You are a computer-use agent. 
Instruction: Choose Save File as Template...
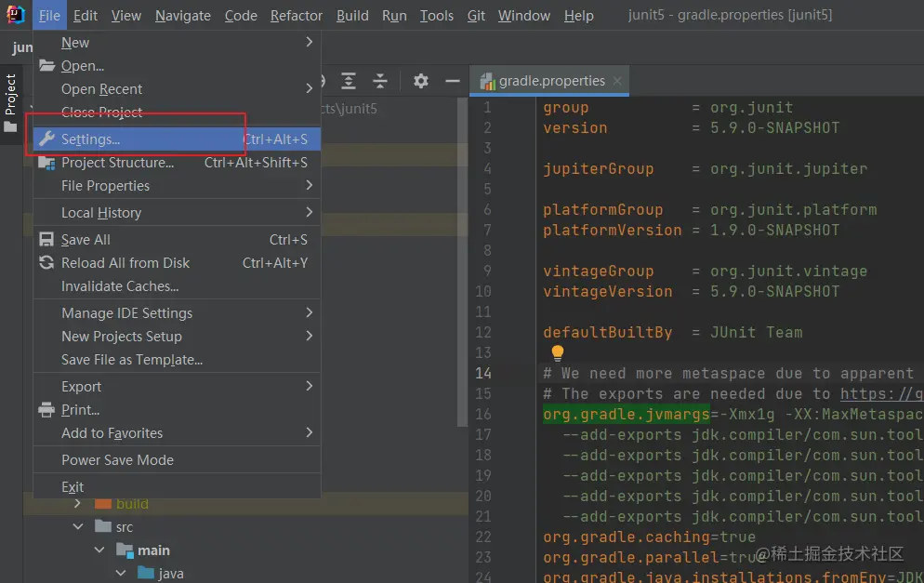[177, 360]
